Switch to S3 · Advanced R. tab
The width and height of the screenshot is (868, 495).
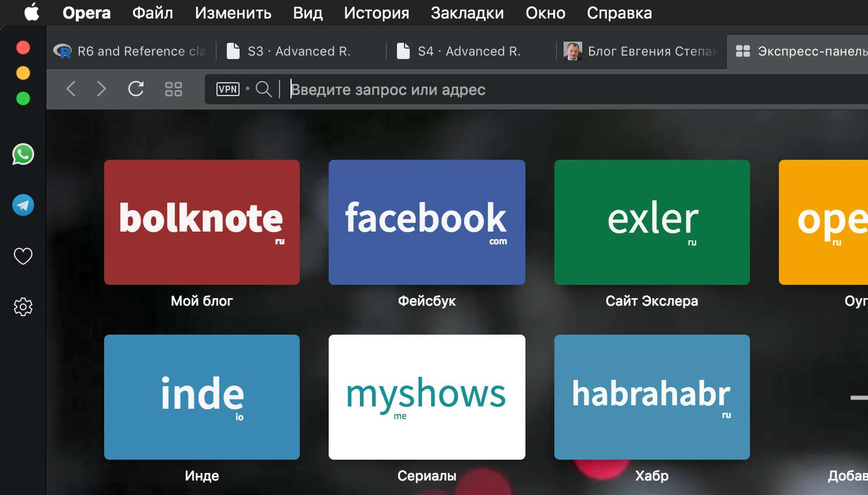(301, 51)
